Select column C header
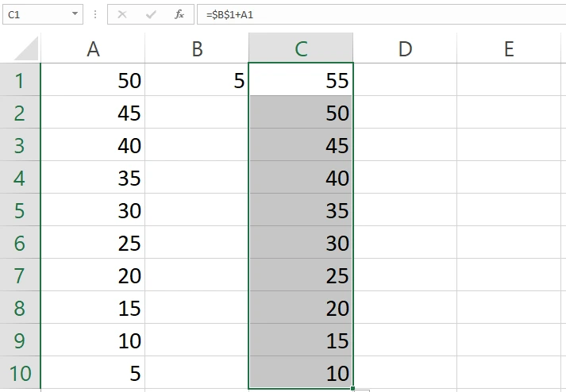Viewport: 566px width, 392px height. click(301, 48)
